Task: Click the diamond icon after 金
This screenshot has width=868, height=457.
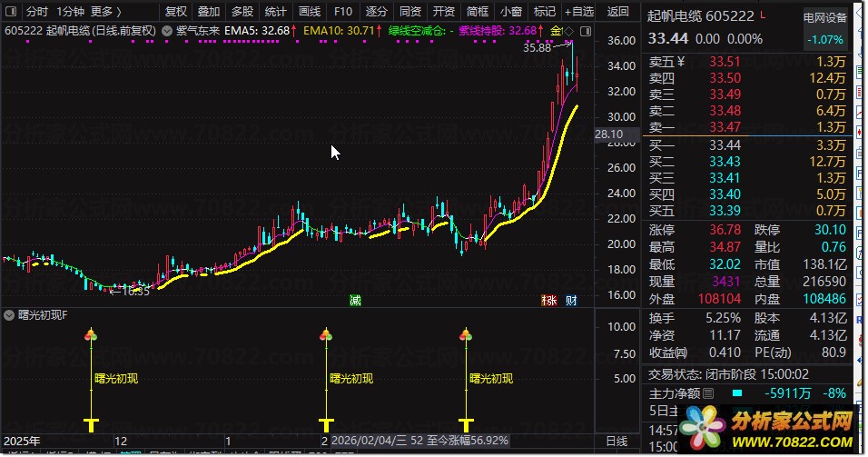Action: click(x=569, y=31)
